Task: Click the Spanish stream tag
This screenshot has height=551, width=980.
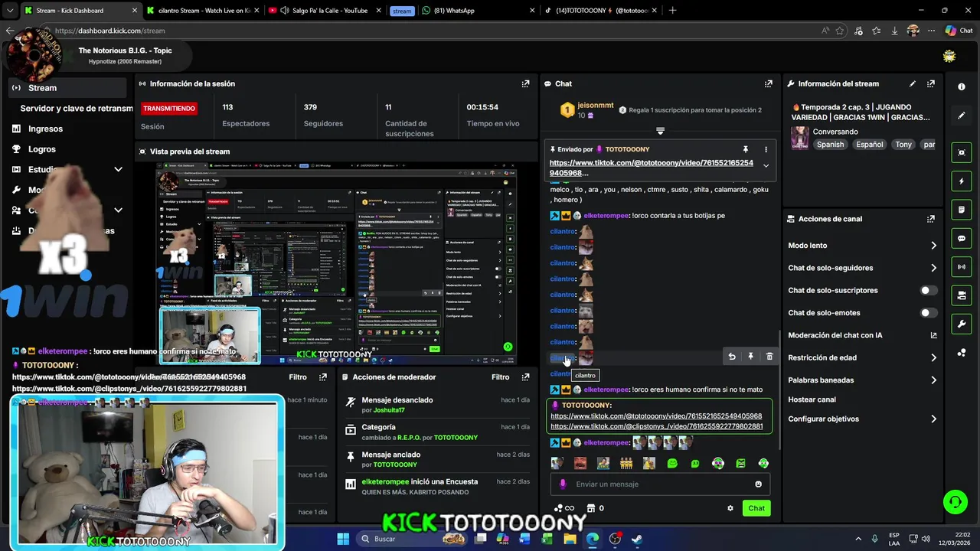Action: 830,145
